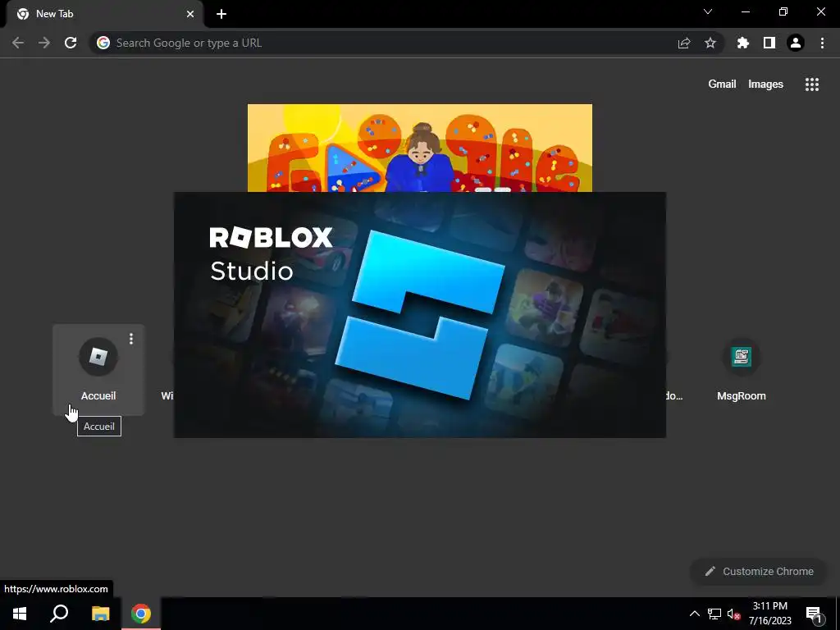The width and height of the screenshot is (840, 630).
Task: Open File Explorer from taskbar
Action: (100, 614)
